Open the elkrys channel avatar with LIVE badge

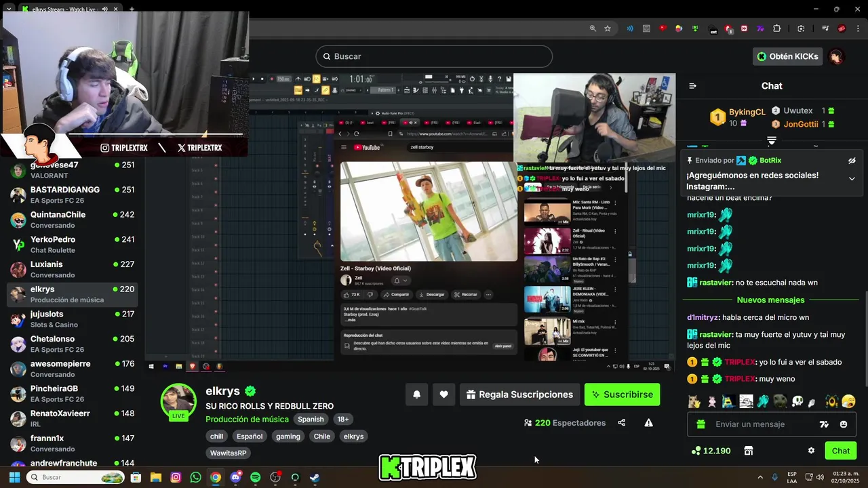pyautogui.click(x=178, y=401)
